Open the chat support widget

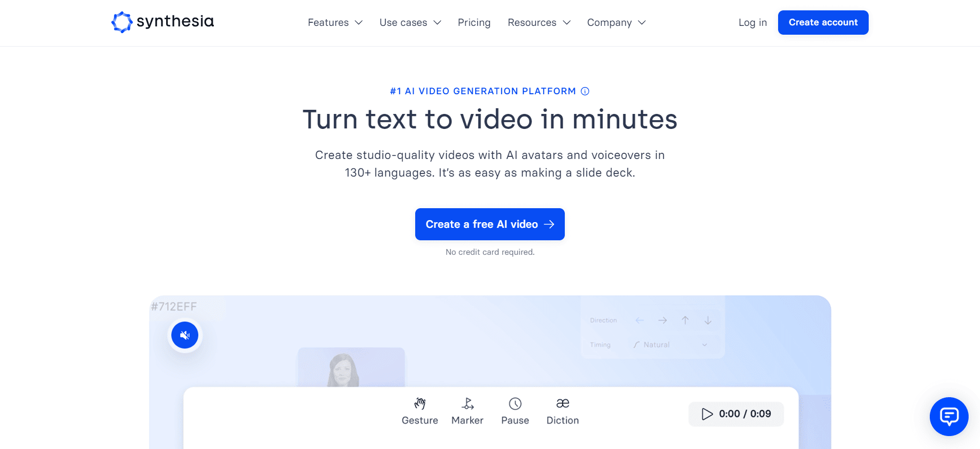click(949, 416)
